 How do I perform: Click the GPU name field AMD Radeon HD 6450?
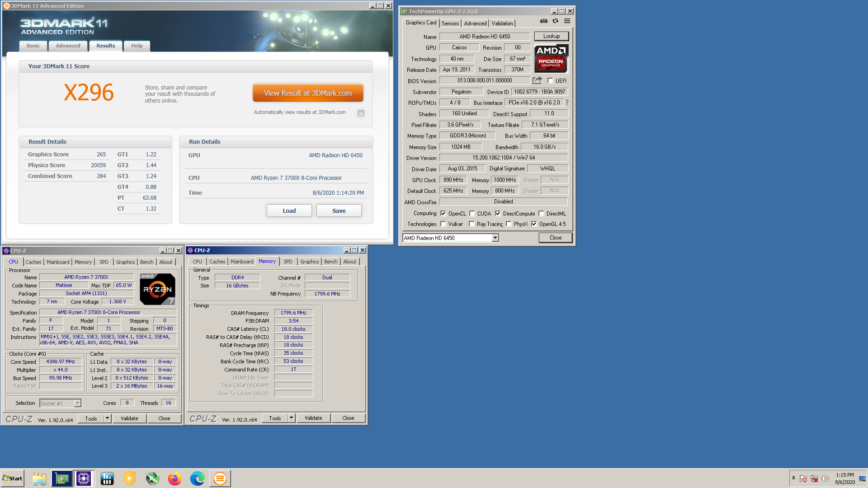(x=485, y=37)
